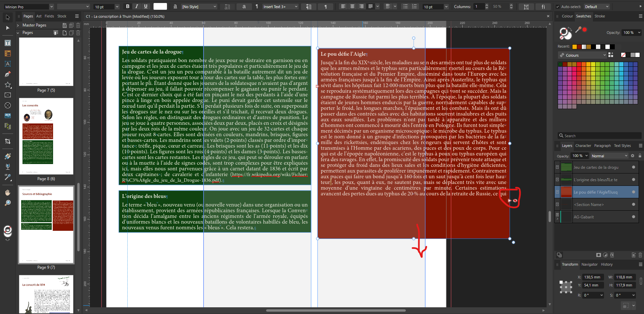Select the Frame Text tool
The height and width of the screenshot is (314, 644).
[7, 43]
